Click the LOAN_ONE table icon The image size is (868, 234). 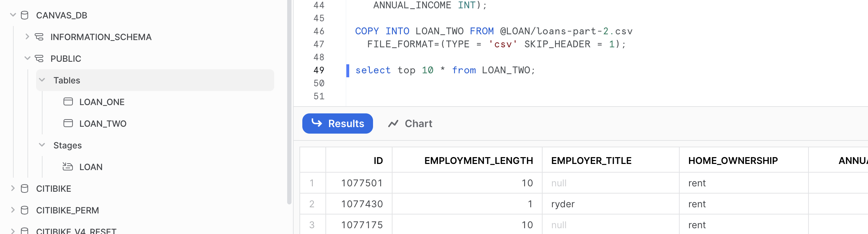click(68, 102)
